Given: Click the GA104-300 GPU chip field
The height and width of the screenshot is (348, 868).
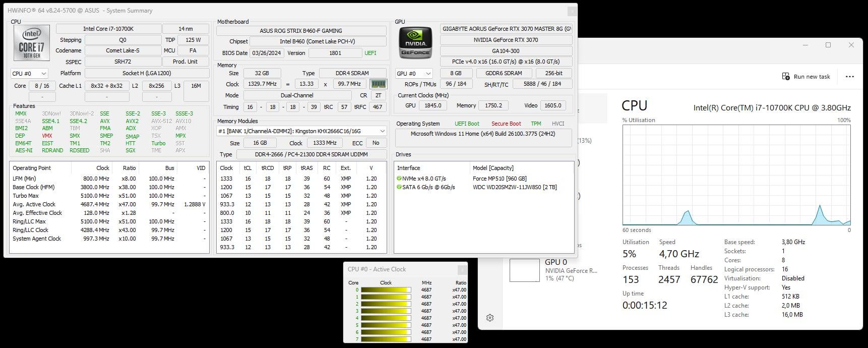Looking at the screenshot, I should click(x=506, y=51).
